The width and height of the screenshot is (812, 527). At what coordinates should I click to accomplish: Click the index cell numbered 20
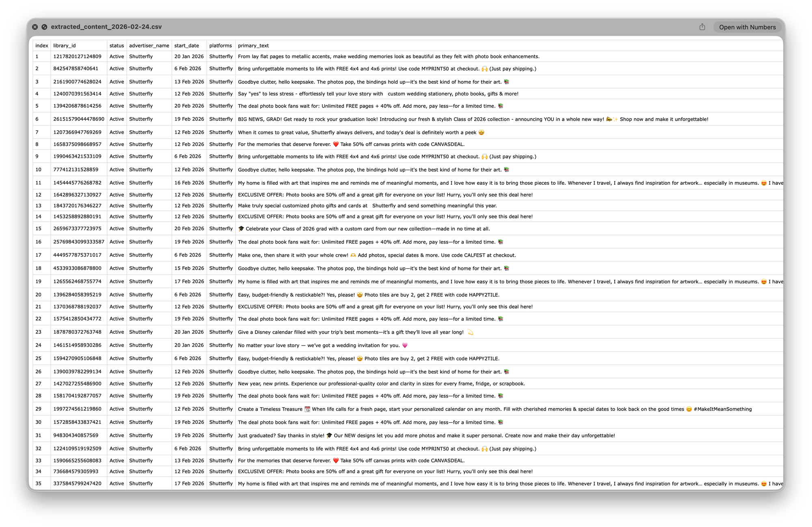(x=38, y=295)
